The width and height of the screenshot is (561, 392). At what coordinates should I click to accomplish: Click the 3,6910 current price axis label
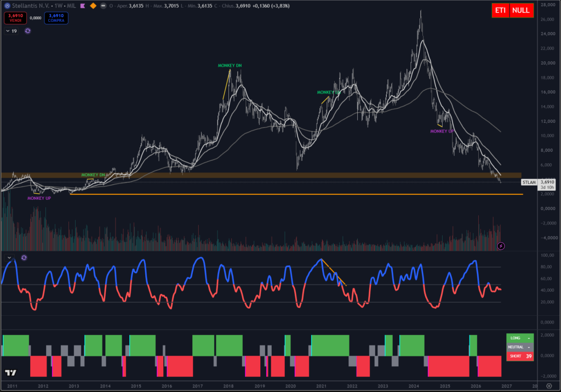(x=547, y=182)
